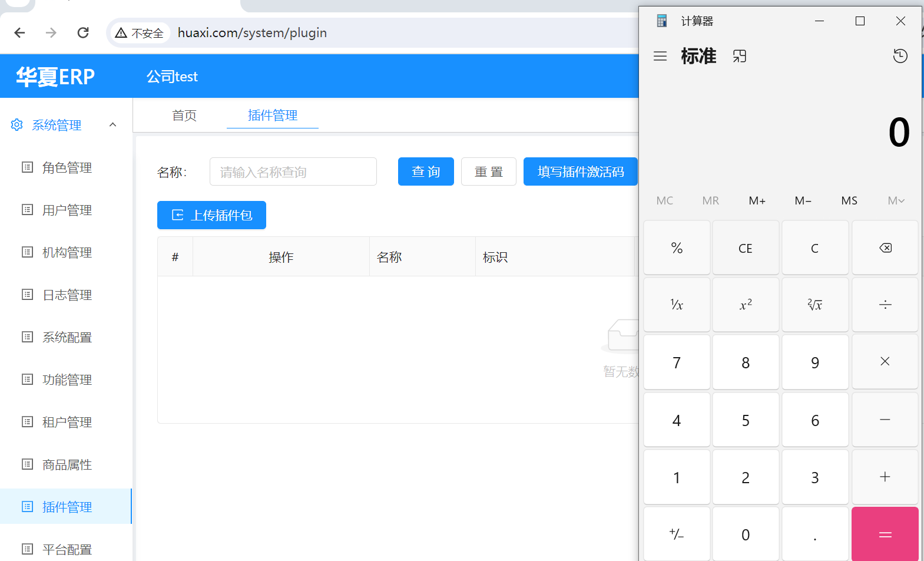Minimize the 计算器 window
Screen dimensions: 924x561
coord(819,21)
